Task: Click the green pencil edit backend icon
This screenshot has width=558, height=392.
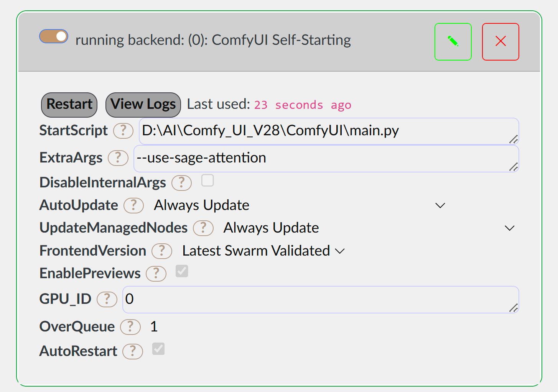Action: pyautogui.click(x=453, y=42)
